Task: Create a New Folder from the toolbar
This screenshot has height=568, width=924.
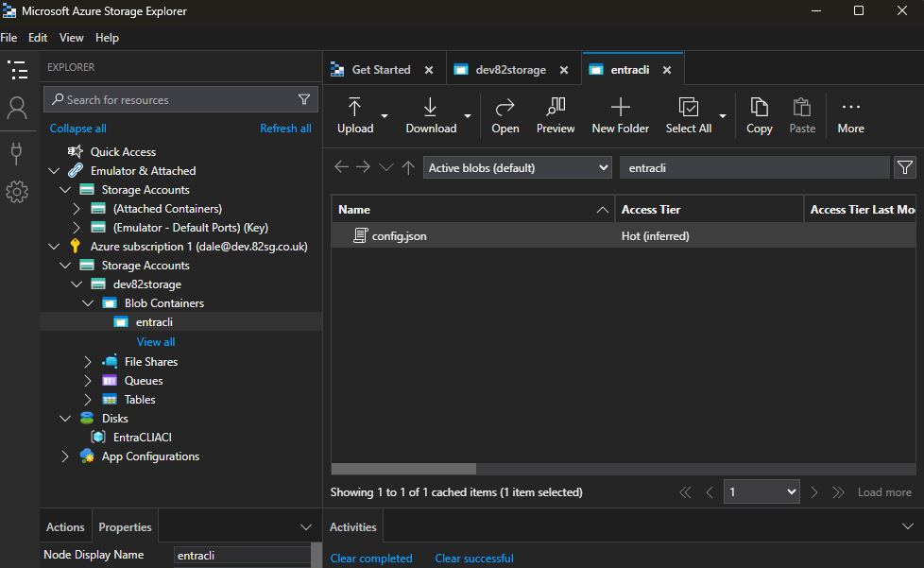Action: [x=620, y=116]
